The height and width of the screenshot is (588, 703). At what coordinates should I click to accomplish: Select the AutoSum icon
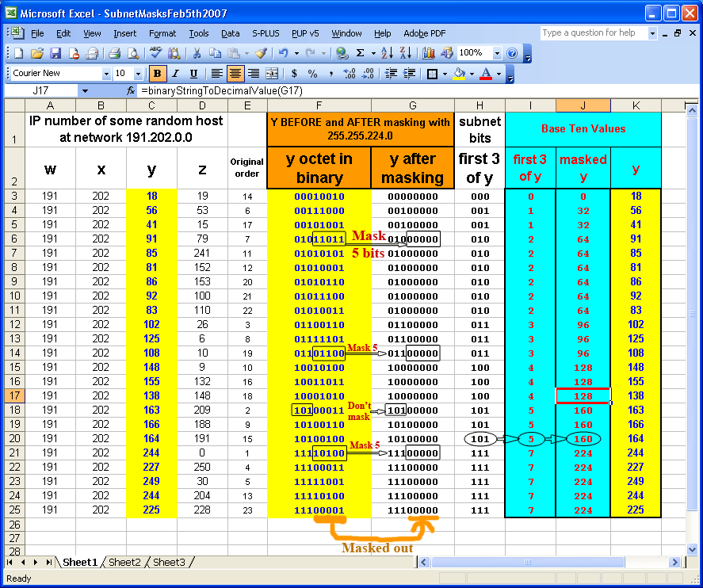pos(361,52)
